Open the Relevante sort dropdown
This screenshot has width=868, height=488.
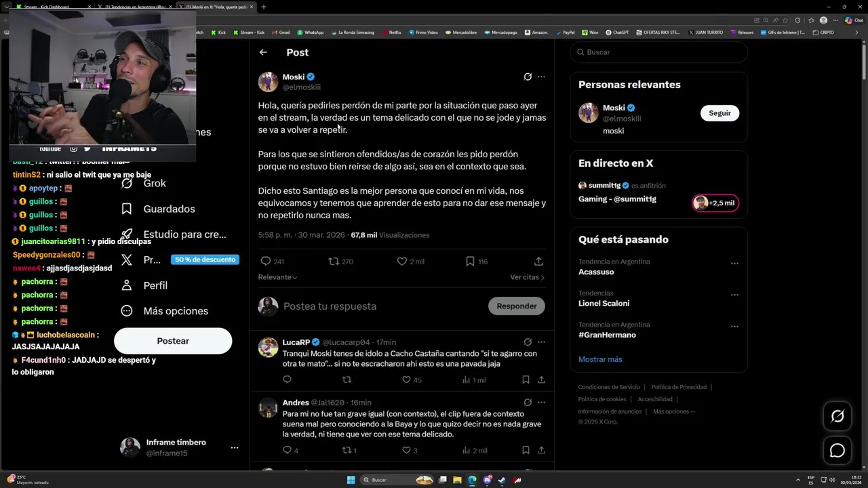[277, 277]
